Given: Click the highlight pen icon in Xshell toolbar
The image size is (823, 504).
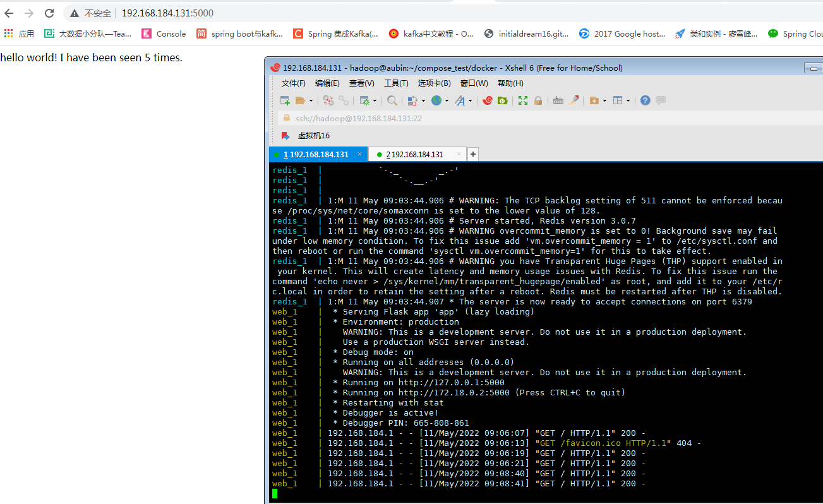Looking at the screenshot, I should 574,100.
